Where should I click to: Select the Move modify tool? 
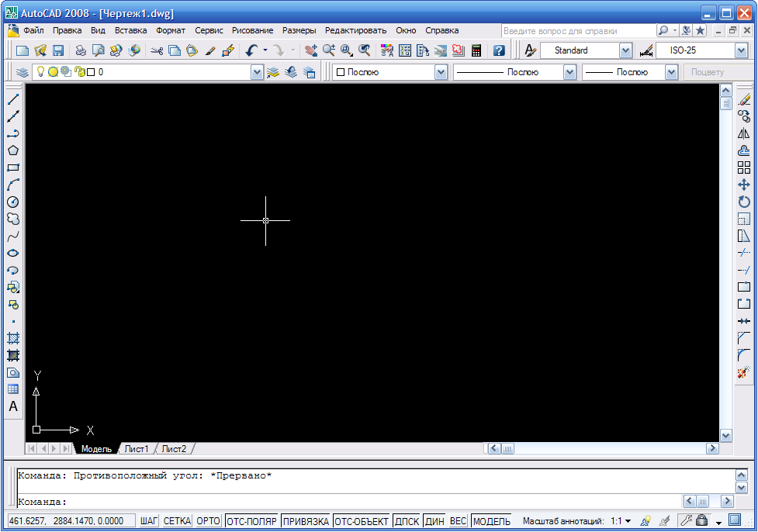(x=744, y=185)
